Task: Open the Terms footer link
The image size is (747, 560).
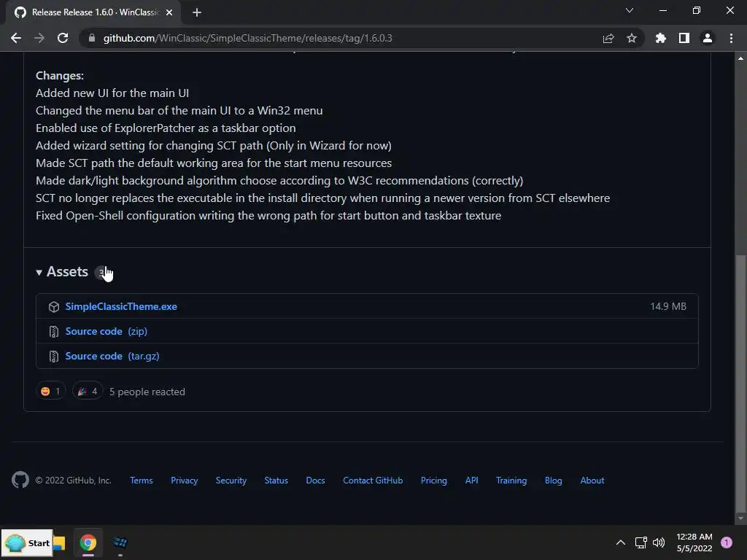Action: (142, 481)
